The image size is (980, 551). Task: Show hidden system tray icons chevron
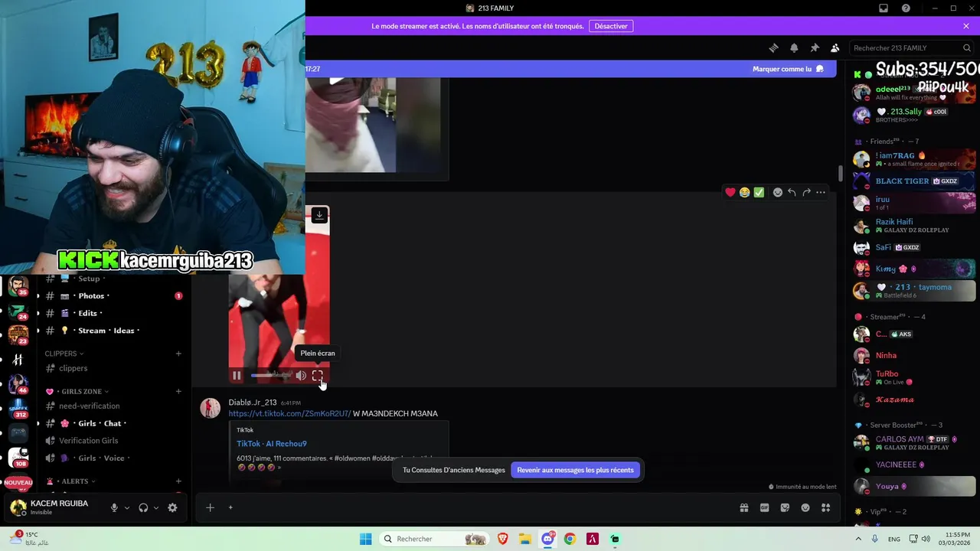click(858, 539)
